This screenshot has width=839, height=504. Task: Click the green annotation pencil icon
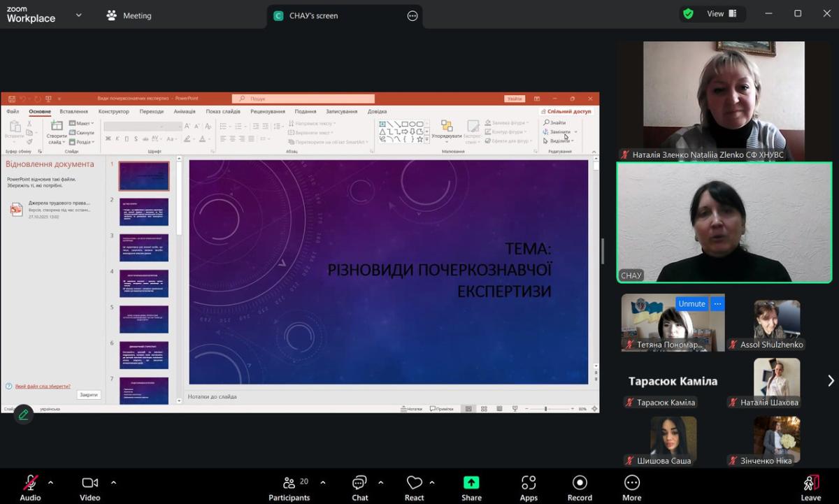[23, 415]
